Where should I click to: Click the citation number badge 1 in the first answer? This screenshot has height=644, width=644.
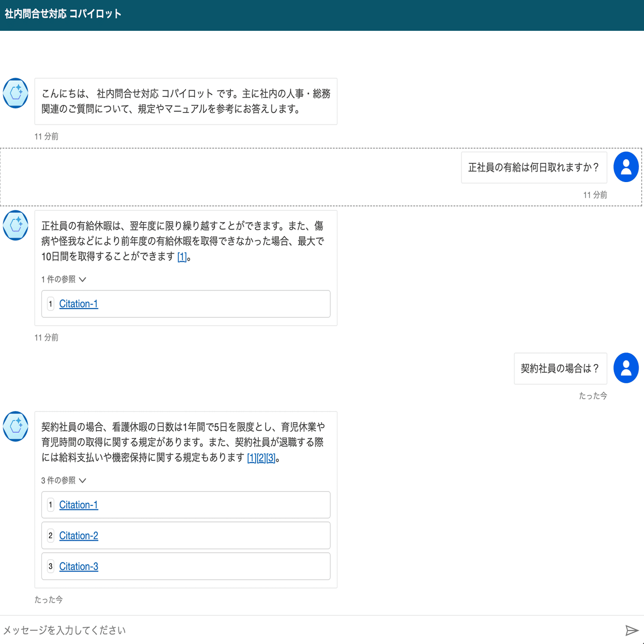(50, 304)
